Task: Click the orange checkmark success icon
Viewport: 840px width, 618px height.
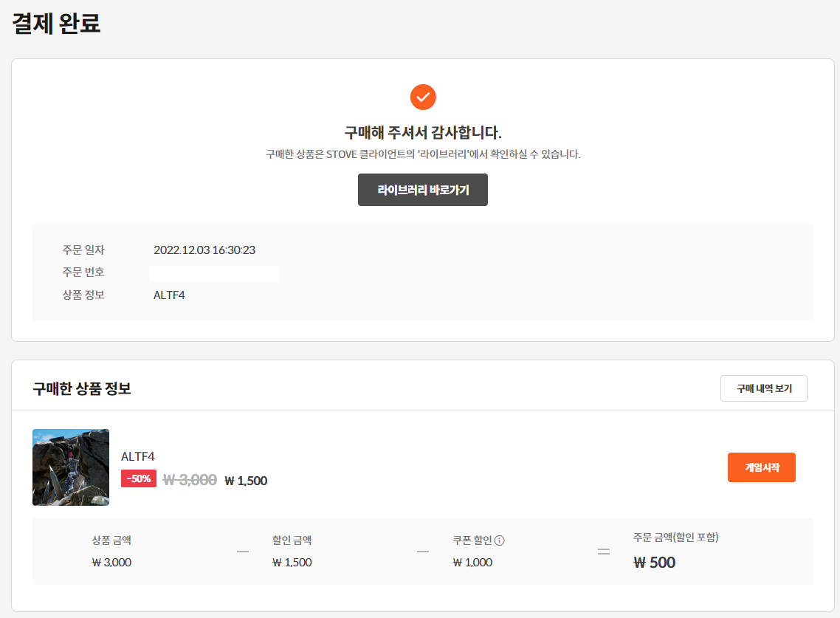Action: (423, 97)
